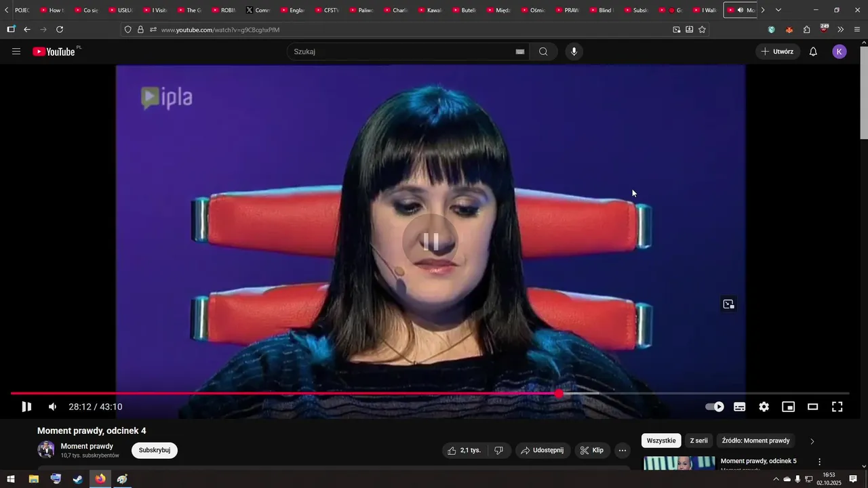Open the Udostępnij share dialog
The height and width of the screenshot is (488, 868).
point(542,450)
